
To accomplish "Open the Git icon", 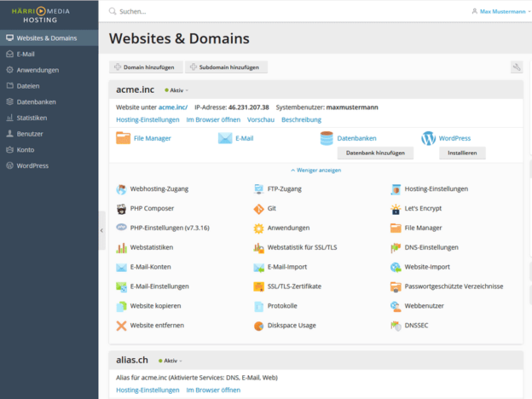I will click(x=259, y=208).
